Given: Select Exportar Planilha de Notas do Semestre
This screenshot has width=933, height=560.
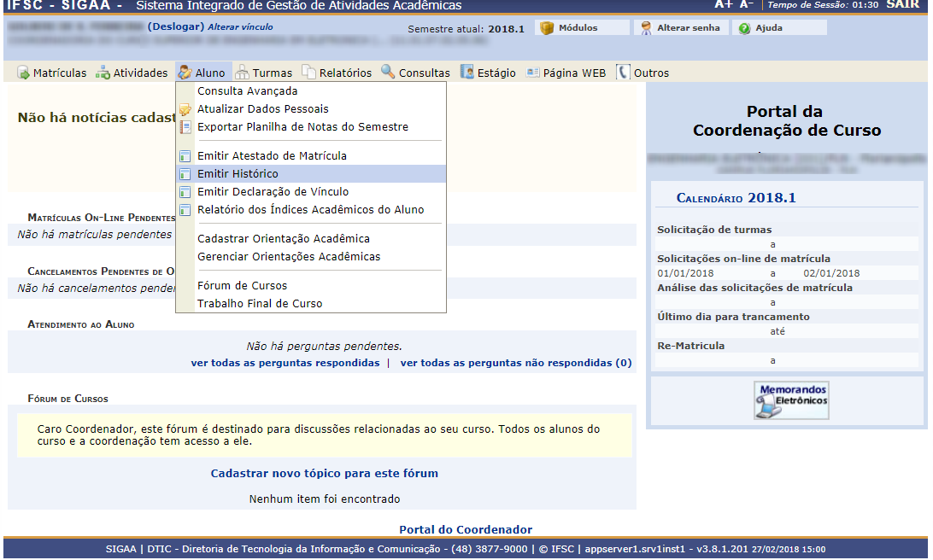Looking at the screenshot, I should click(x=302, y=126).
